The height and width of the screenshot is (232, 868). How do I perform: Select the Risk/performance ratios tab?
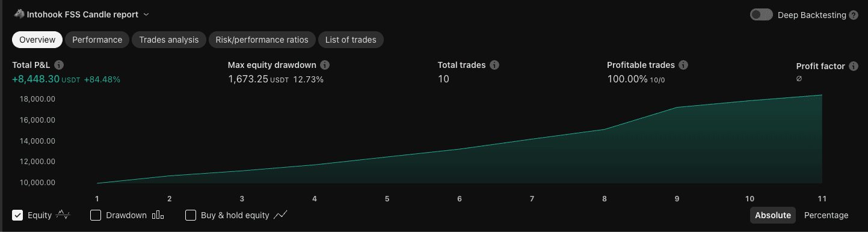coord(262,40)
